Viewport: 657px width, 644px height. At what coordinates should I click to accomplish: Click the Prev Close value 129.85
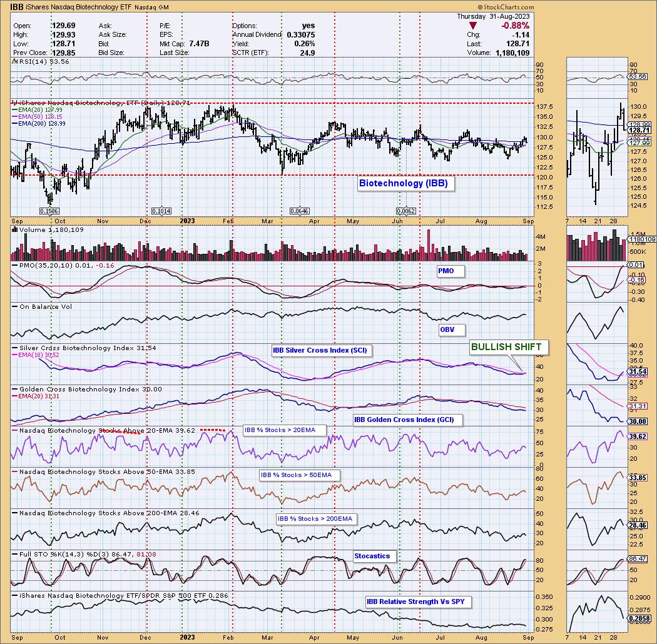[x=63, y=53]
